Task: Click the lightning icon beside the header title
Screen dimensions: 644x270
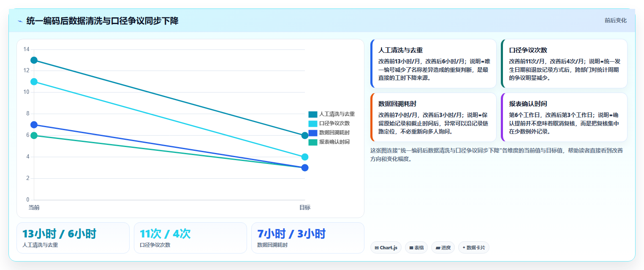Action: pos(20,21)
